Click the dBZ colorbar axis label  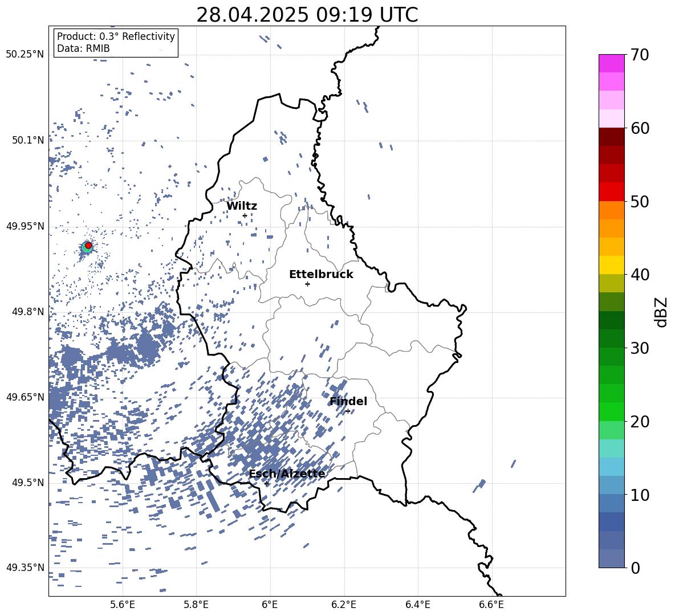pos(662,312)
